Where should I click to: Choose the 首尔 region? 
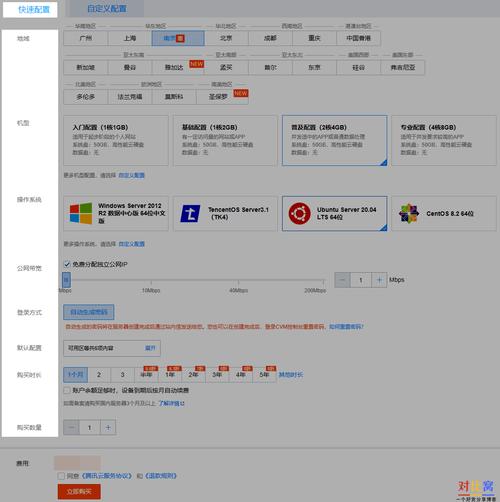click(270, 68)
